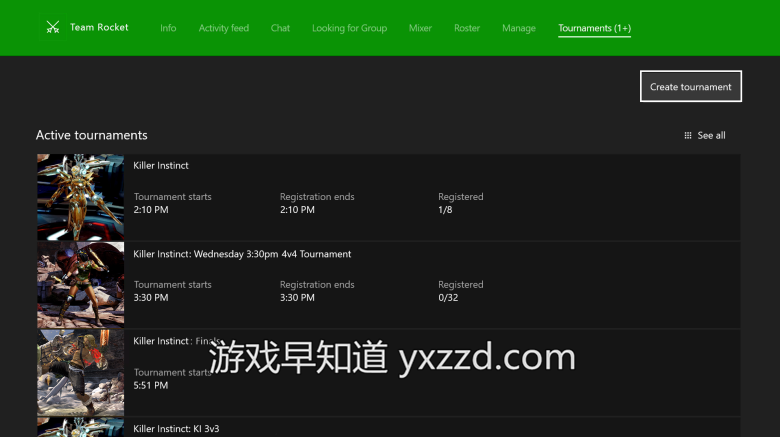780x437 pixels.
Task: Switch to the Activity feed tab
Action: [x=224, y=28]
